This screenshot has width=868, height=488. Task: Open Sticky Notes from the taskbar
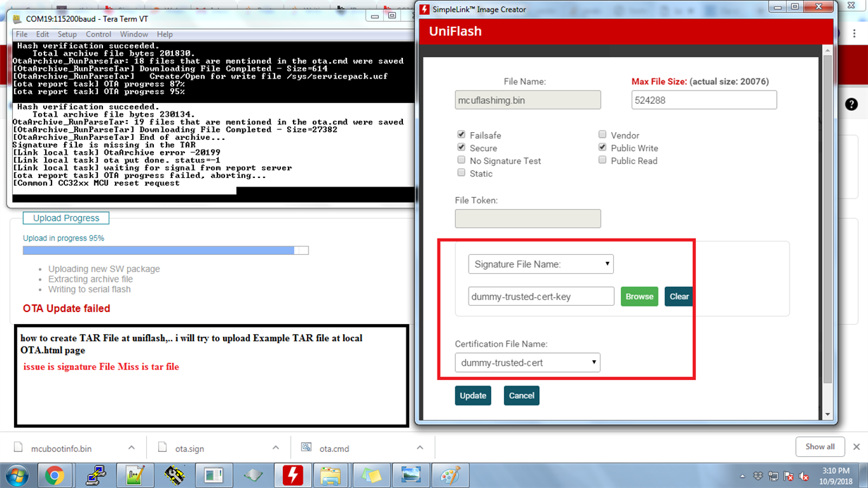click(370, 476)
